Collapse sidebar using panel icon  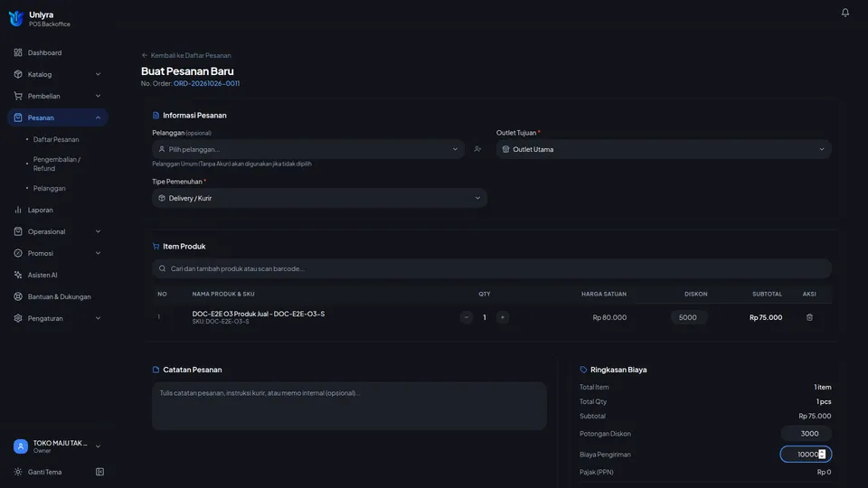pyautogui.click(x=99, y=472)
